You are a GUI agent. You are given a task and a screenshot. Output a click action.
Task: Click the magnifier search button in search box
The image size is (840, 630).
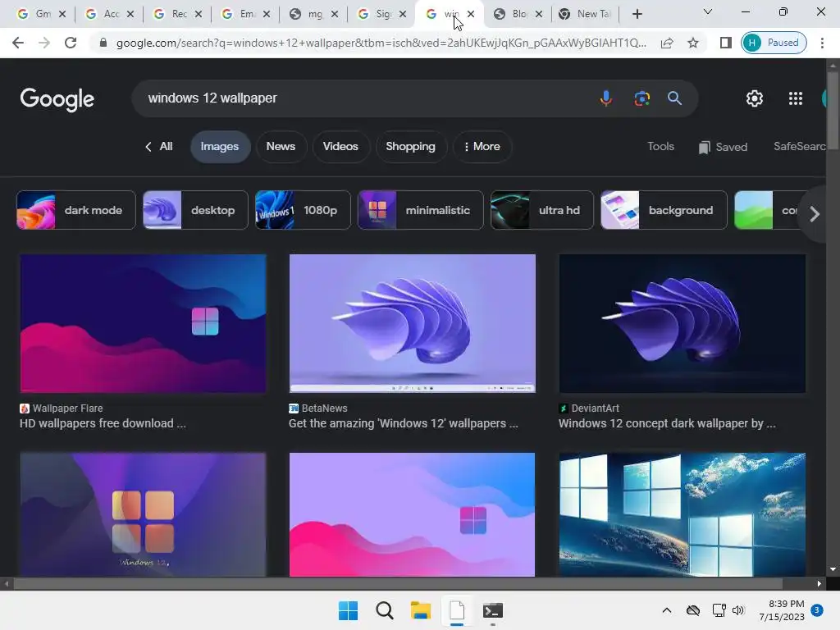click(674, 98)
